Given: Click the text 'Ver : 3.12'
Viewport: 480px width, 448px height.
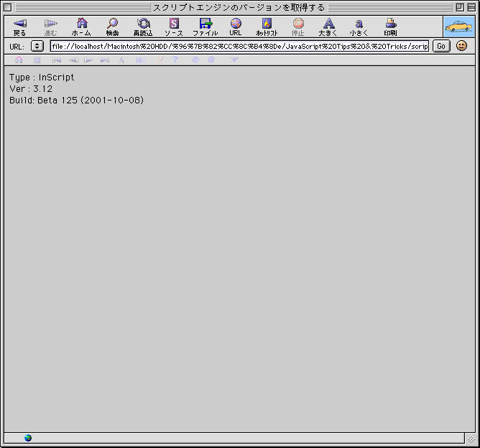Looking at the screenshot, I should click(31, 89).
